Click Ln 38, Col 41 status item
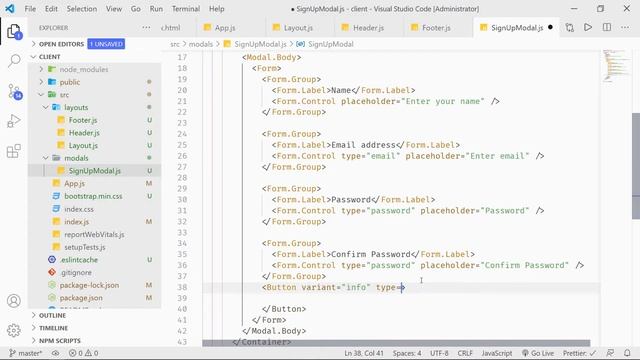Image resolution: width=640 pixels, height=360 pixels. pos(364,353)
